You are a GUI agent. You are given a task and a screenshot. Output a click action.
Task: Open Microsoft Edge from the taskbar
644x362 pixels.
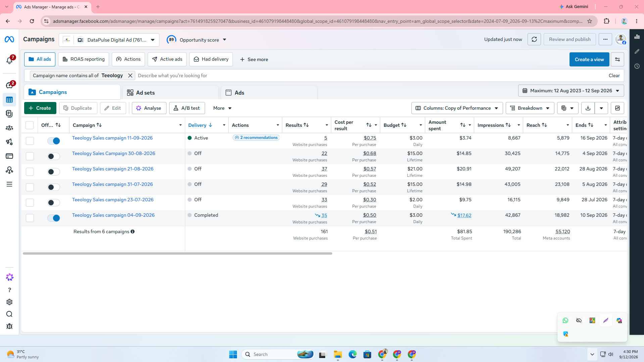click(x=352, y=354)
